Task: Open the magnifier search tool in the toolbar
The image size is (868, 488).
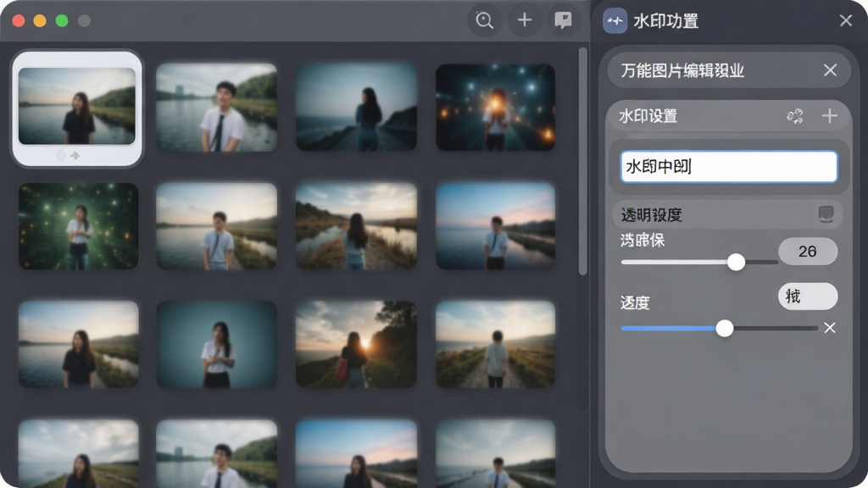Action: pos(484,20)
